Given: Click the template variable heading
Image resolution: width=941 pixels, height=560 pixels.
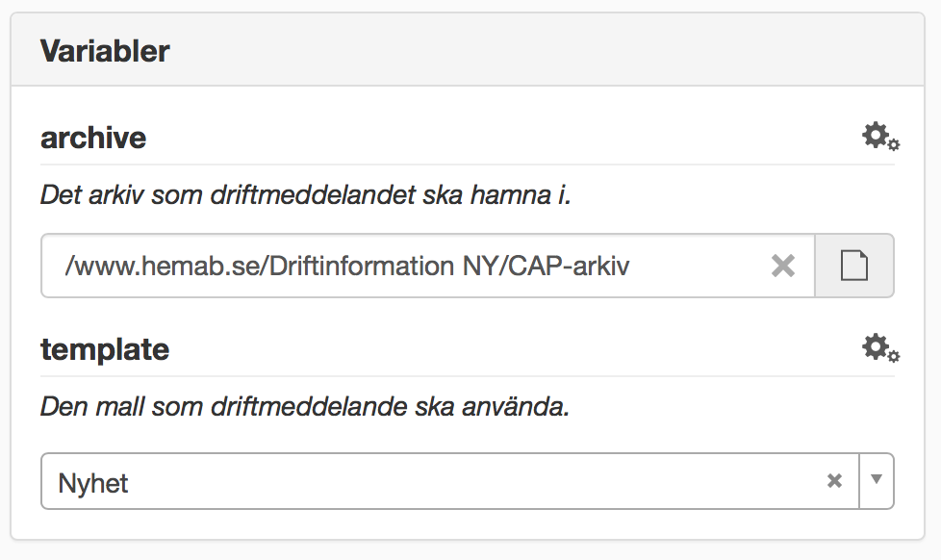Looking at the screenshot, I should pos(105,349).
